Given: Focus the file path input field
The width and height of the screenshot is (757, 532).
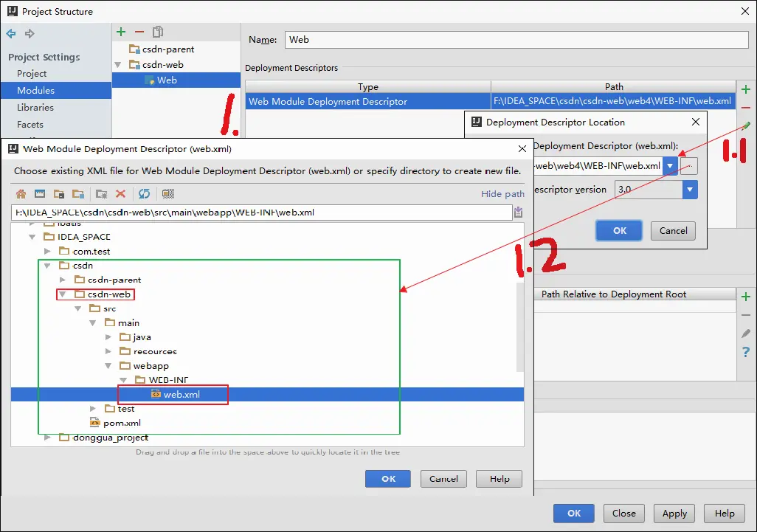Looking at the screenshot, I should click(262, 213).
